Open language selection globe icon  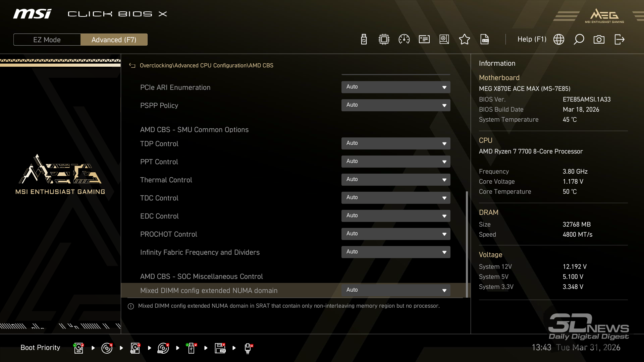point(558,40)
